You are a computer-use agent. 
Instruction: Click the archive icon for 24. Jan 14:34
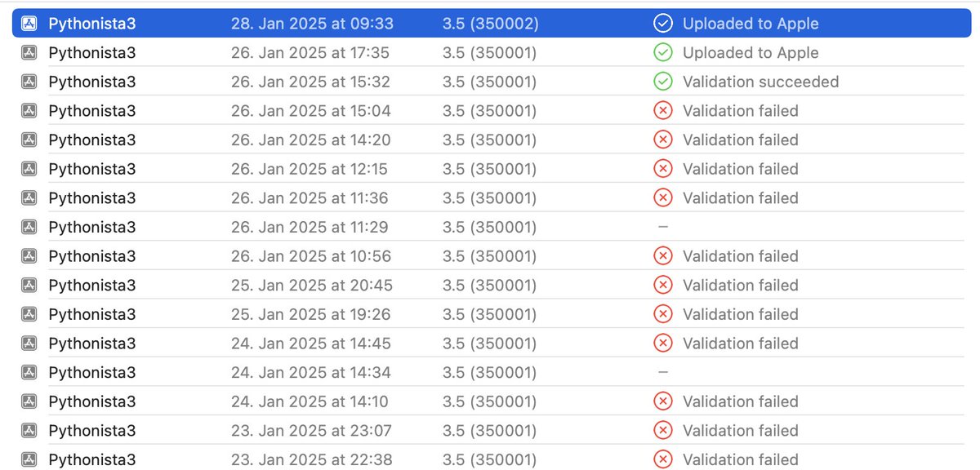coord(29,373)
